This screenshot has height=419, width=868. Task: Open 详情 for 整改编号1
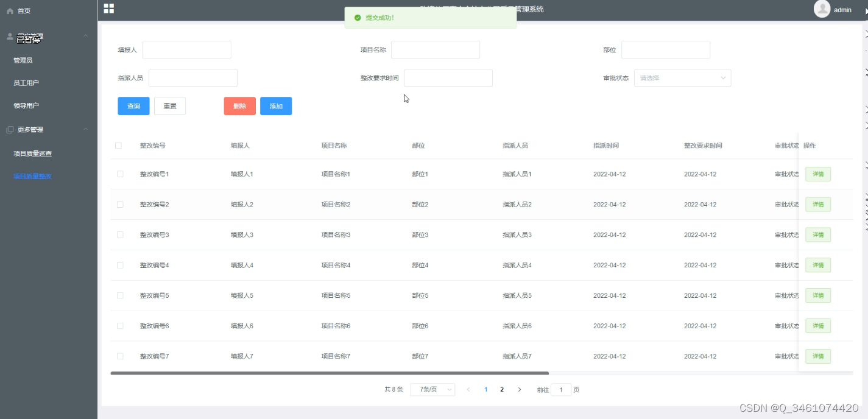tap(818, 174)
